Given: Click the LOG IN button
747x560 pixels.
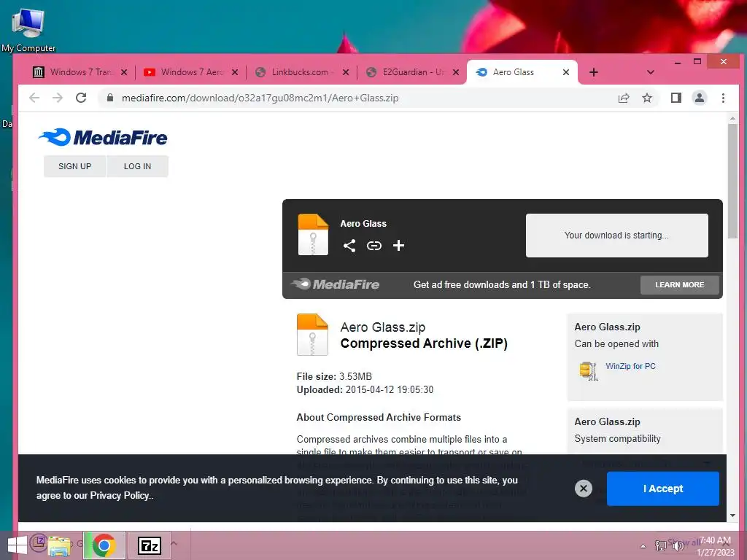Looking at the screenshot, I should tap(137, 166).
